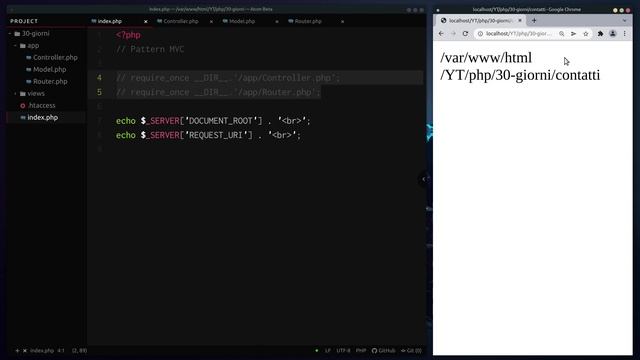Toggle the right dock chevron handle in editor
Screen dimensions: 640x360
pyautogui.click(x=423, y=179)
